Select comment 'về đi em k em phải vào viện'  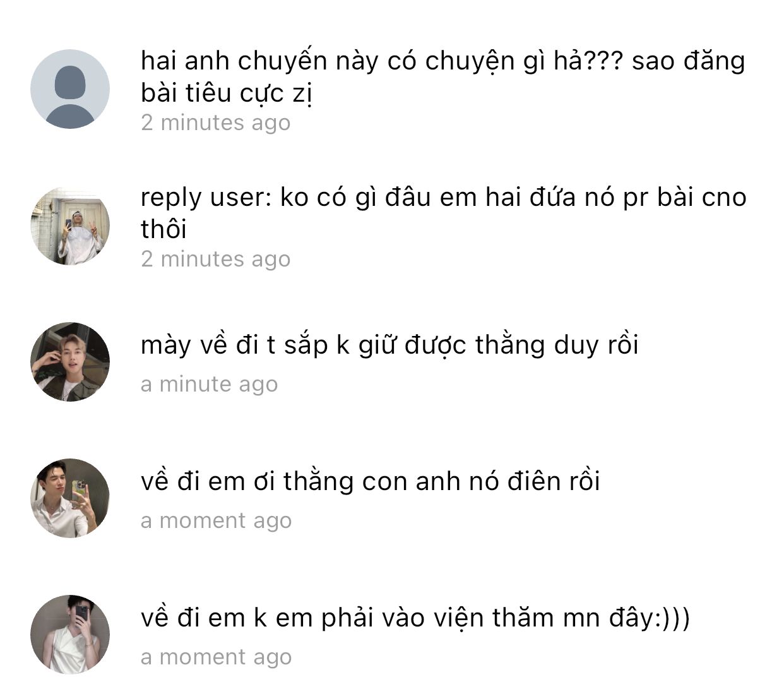click(415, 618)
